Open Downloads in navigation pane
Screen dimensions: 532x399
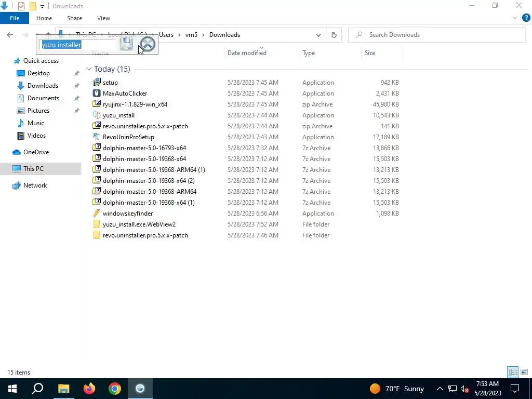tap(43, 86)
